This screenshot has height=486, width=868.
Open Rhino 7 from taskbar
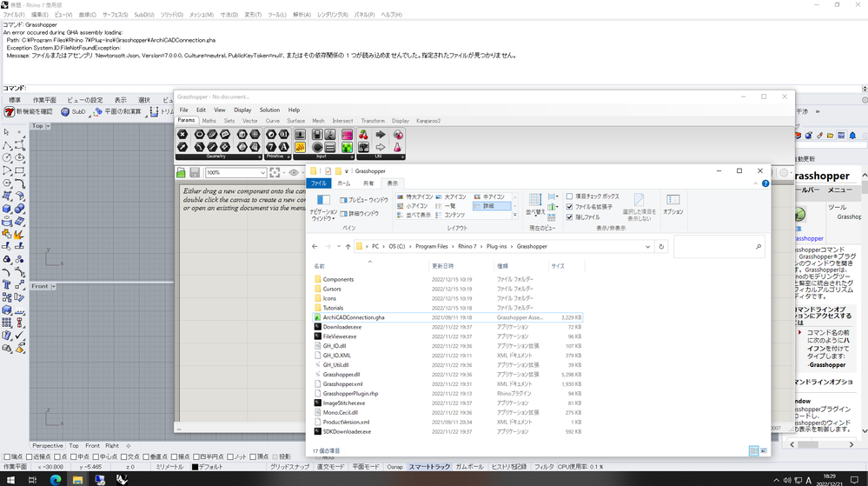[x=122, y=479]
